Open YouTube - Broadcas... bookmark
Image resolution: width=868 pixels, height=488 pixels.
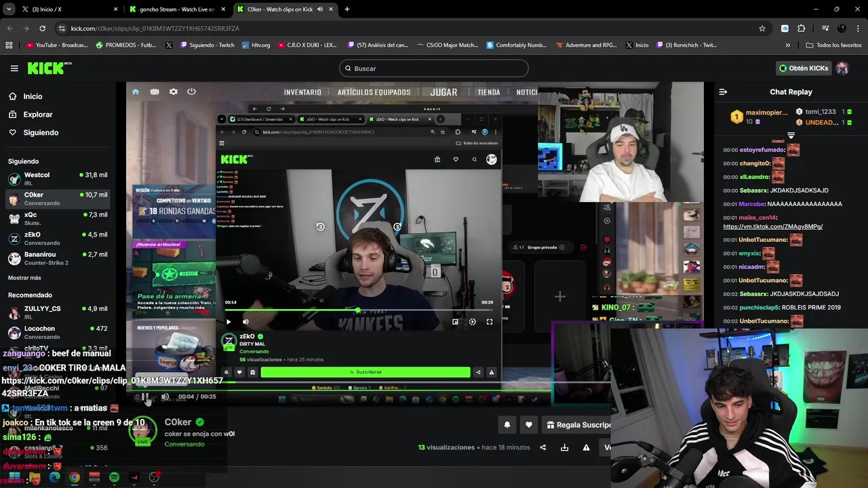click(58, 45)
